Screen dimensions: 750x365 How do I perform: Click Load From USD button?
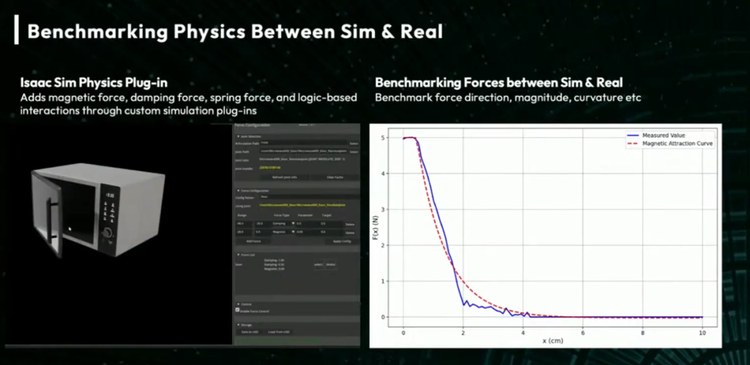point(278,332)
